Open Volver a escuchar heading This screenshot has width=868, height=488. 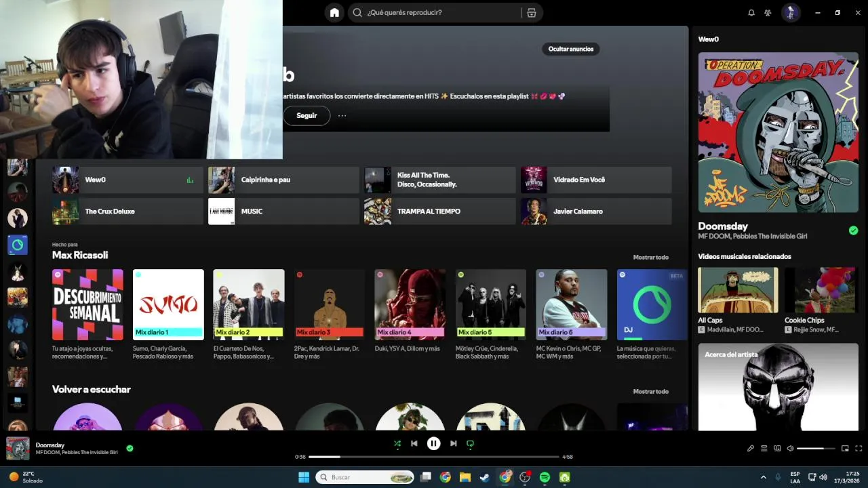tap(92, 389)
